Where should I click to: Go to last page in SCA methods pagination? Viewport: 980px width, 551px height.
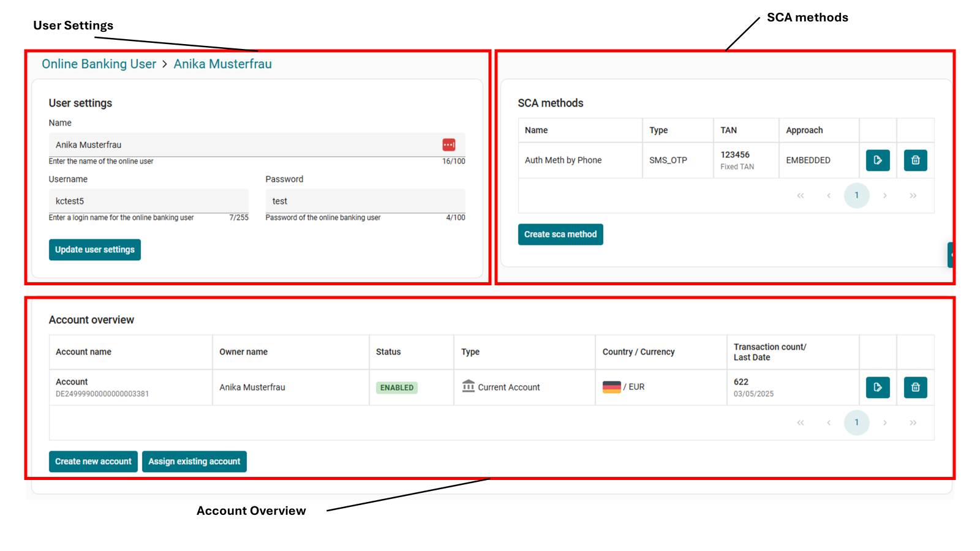(913, 196)
